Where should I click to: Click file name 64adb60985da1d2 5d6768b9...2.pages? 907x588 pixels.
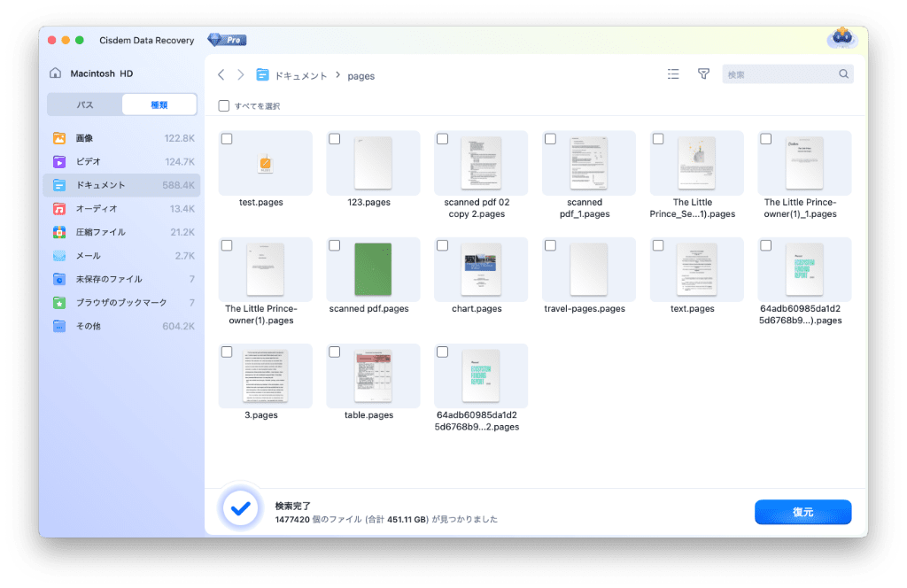(477, 421)
